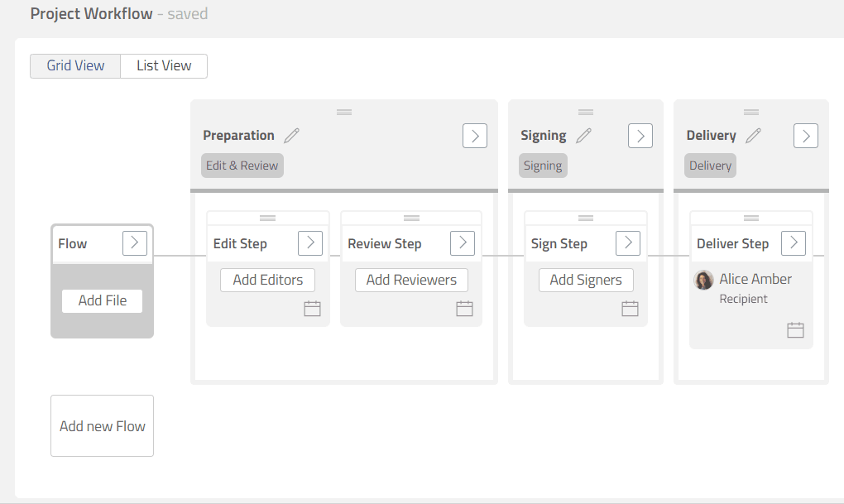The width and height of the screenshot is (844, 504).
Task: Click the Add new Flow card
Action: point(103,426)
